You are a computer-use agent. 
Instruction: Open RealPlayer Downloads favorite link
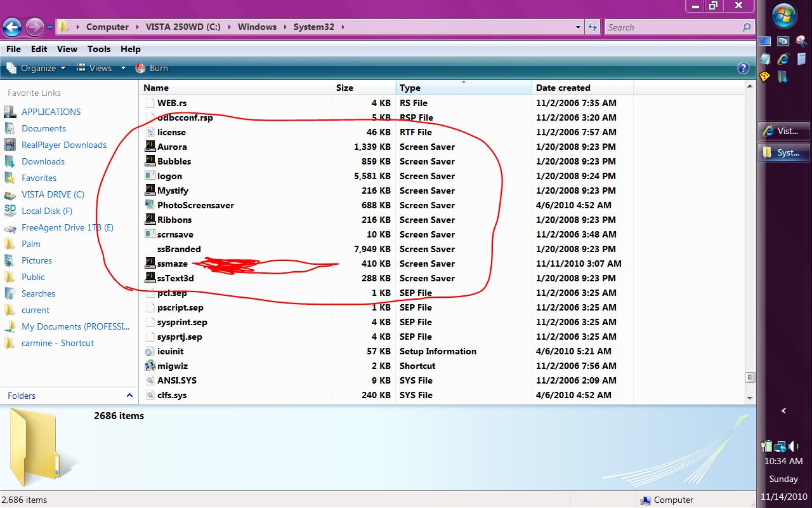(64, 145)
